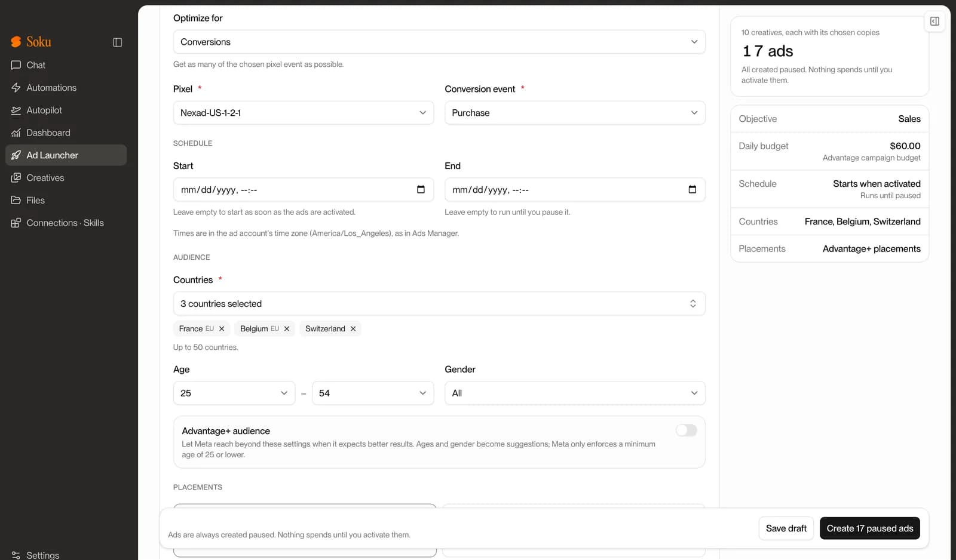This screenshot has height=560, width=956.
Task: Click Create 17 paused ads button
Action: tap(870, 528)
